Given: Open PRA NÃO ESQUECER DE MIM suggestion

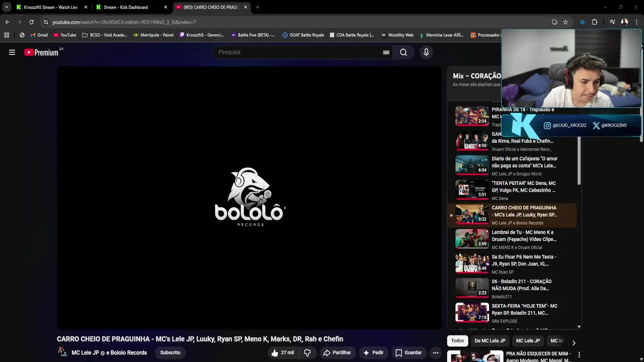Looking at the screenshot, I should [537, 356].
